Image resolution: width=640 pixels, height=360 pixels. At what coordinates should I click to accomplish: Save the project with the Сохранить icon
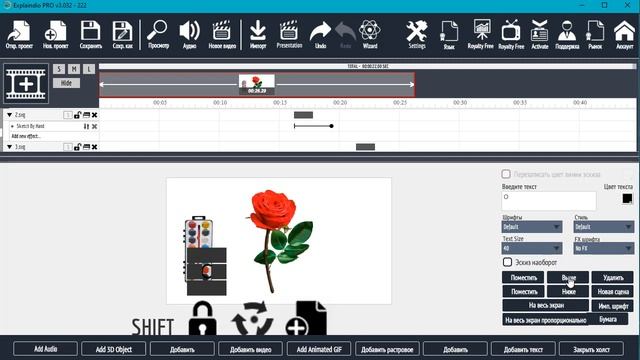point(91,34)
